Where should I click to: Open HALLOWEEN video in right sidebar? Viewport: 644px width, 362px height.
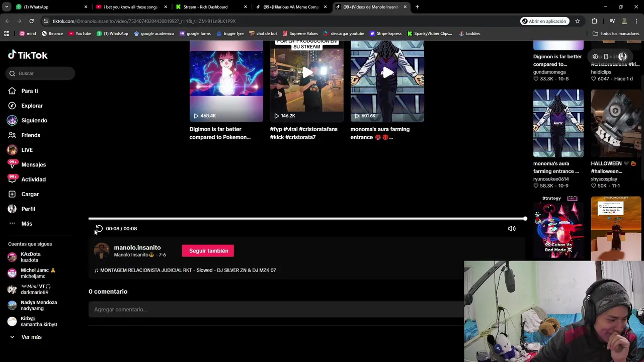click(x=616, y=123)
